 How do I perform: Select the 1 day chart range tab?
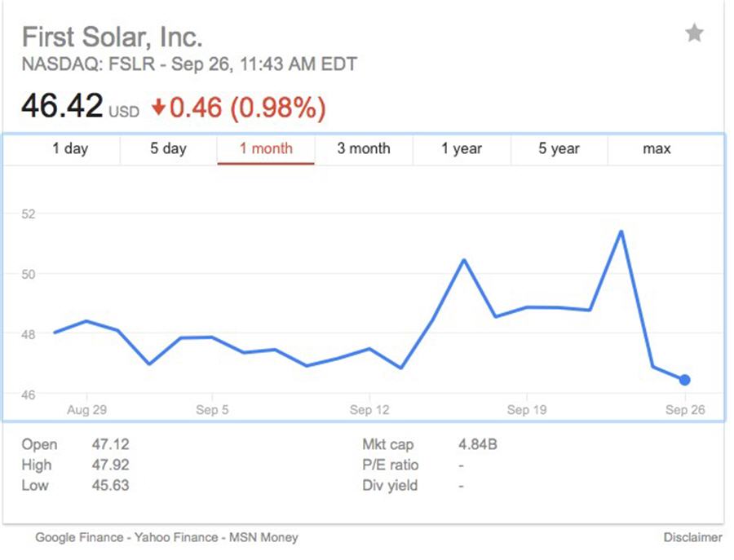pyautogui.click(x=70, y=148)
